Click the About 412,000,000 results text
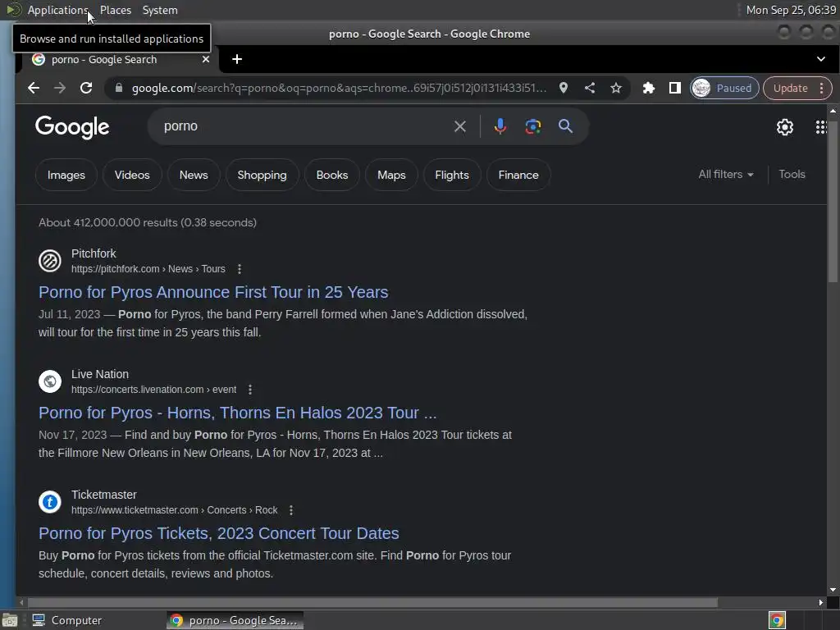This screenshot has width=840, height=630. click(148, 222)
